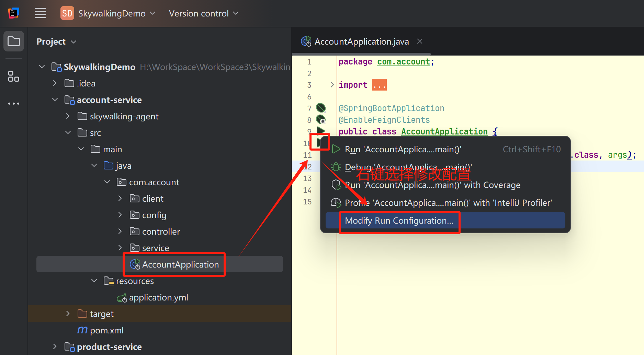644x355 pixels.
Task: Click the run gutter arrow on line 10
Action: [x=319, y=142]
